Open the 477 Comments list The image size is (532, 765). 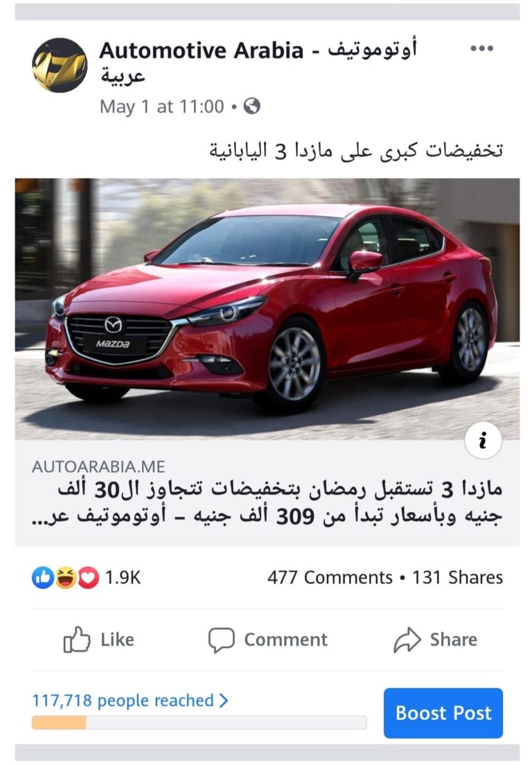330,578
